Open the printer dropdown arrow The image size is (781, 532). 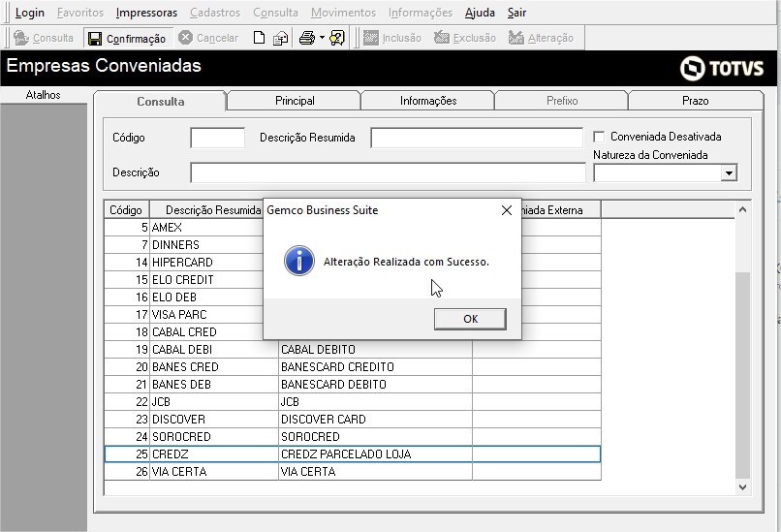pos(322,38)
